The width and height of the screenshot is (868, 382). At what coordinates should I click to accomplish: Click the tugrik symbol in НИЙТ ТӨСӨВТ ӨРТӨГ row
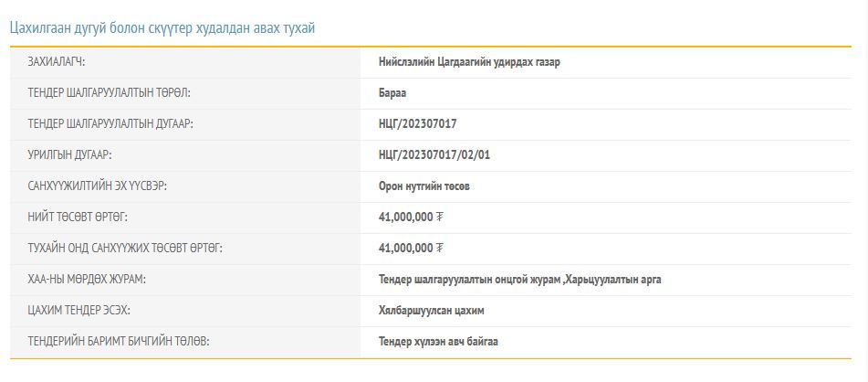pyautogui.click(x=440, y=218)
